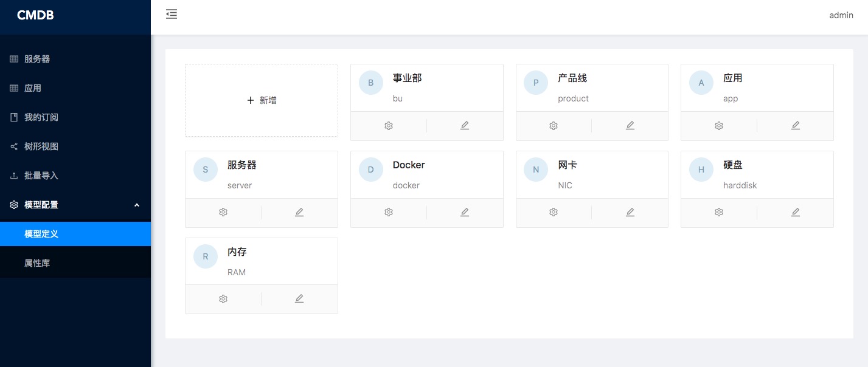Viewport: 868px width, 367px height.
Task: Click the pencil icon on 内存 card
Action: (x=299, y=299)
